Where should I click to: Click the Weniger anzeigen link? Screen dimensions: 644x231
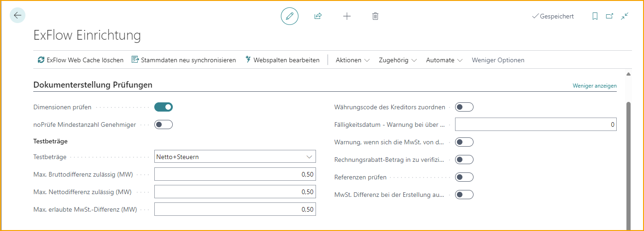click(x=595, y=86)
